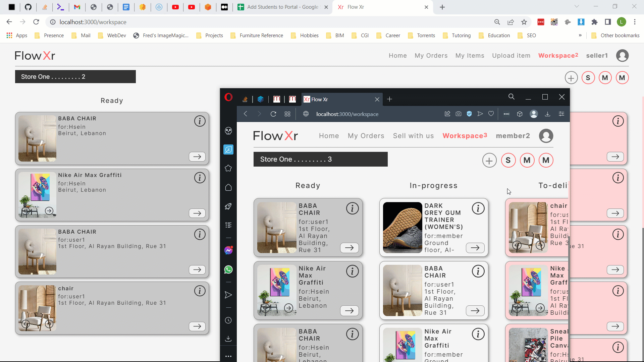Open the Upload item page
Viewport: 644px width, 362px height.
click(511, 56)
